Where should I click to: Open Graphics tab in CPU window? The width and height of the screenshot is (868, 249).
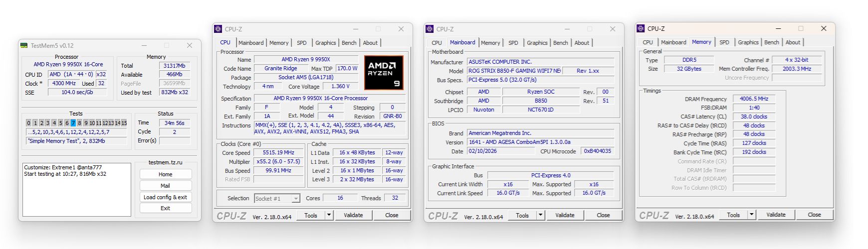pyautogui.click(x=325, y=43)
